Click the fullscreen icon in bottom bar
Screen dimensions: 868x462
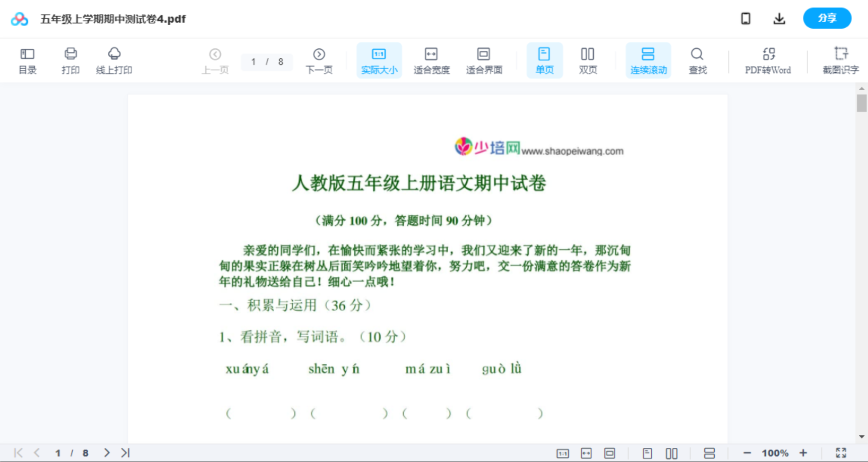coord(841,452)
